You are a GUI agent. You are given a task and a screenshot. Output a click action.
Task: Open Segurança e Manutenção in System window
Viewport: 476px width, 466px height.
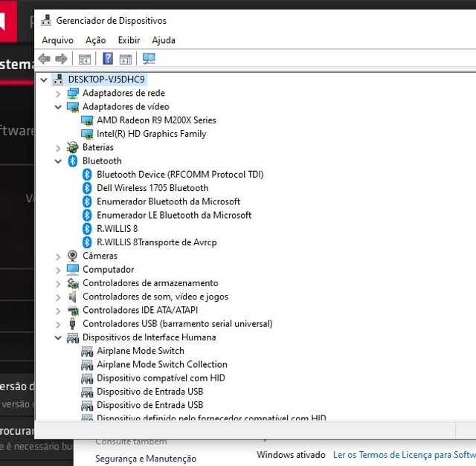146,459
